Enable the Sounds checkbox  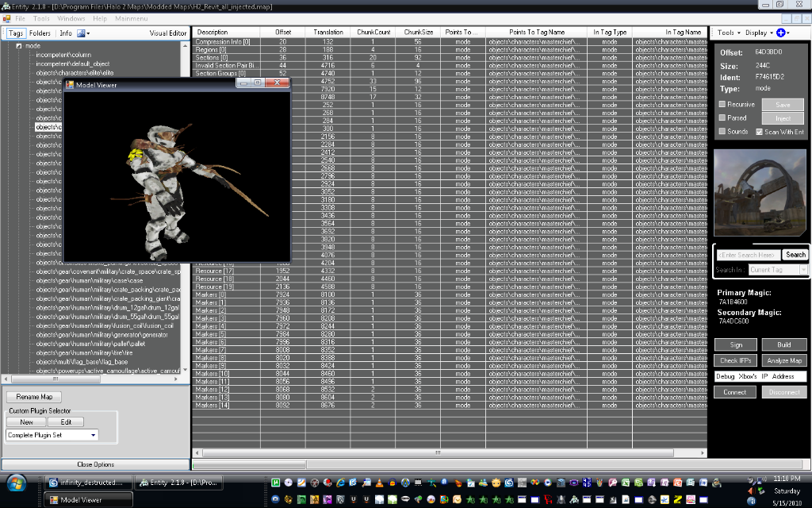coord(722,131)
